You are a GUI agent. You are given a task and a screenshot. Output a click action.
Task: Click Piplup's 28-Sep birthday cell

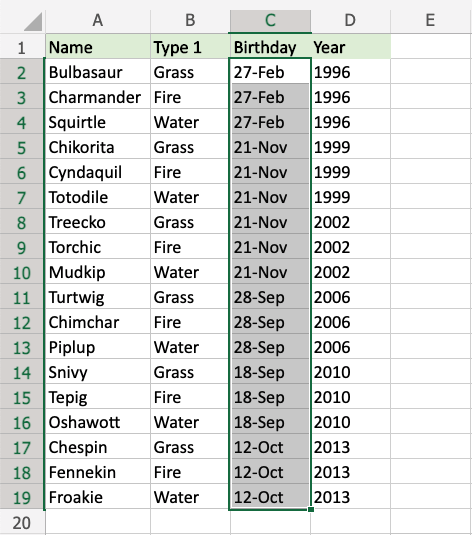[x=270, y=347]
